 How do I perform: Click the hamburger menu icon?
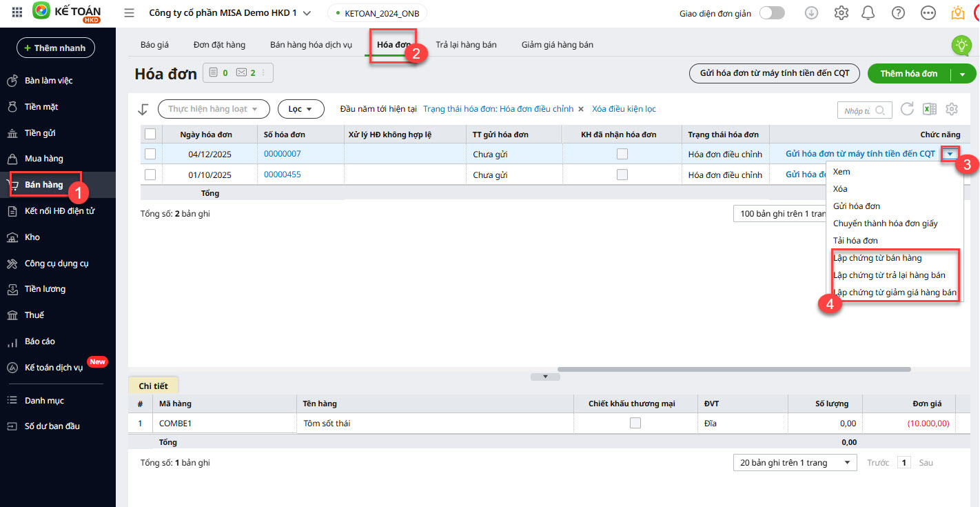[129, 13]
